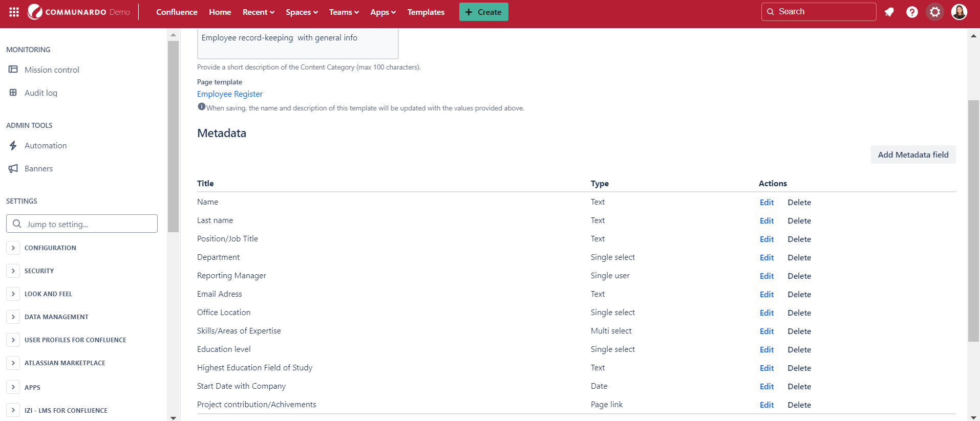Open Audit log in sidebar

41,93
